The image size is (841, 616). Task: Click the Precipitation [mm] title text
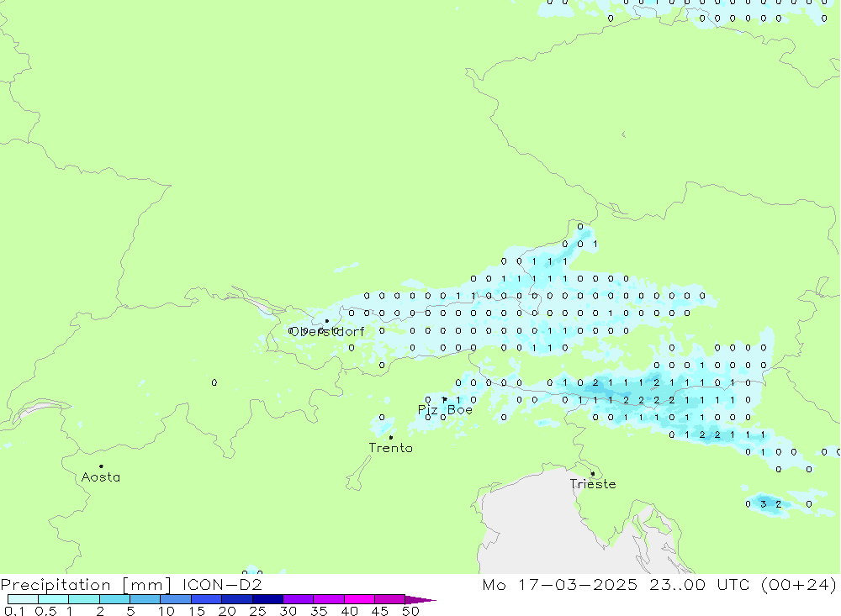[87, 585]
